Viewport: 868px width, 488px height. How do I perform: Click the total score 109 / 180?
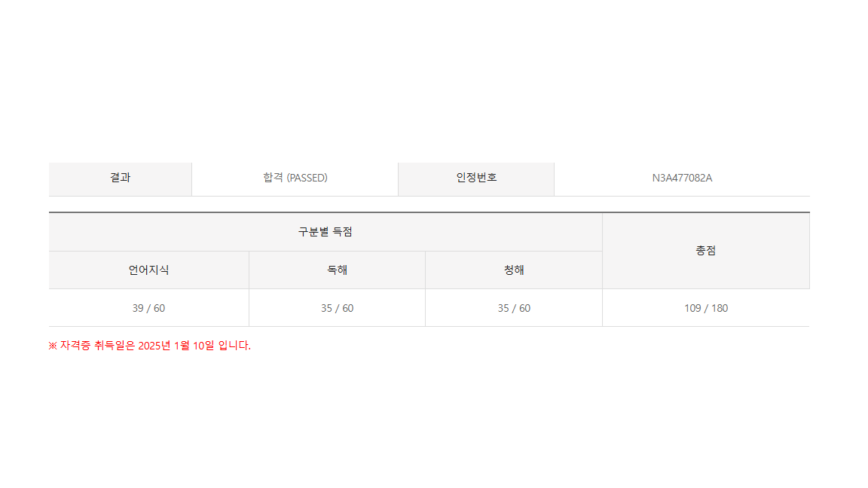[x=706, y=308]
